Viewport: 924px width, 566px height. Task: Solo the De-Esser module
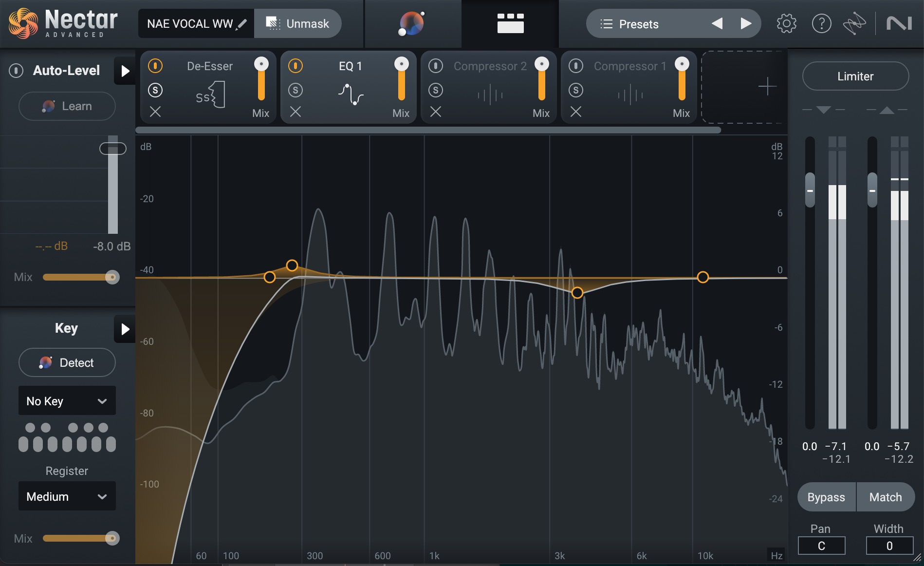pyautogui.click(x=155, y=90)
